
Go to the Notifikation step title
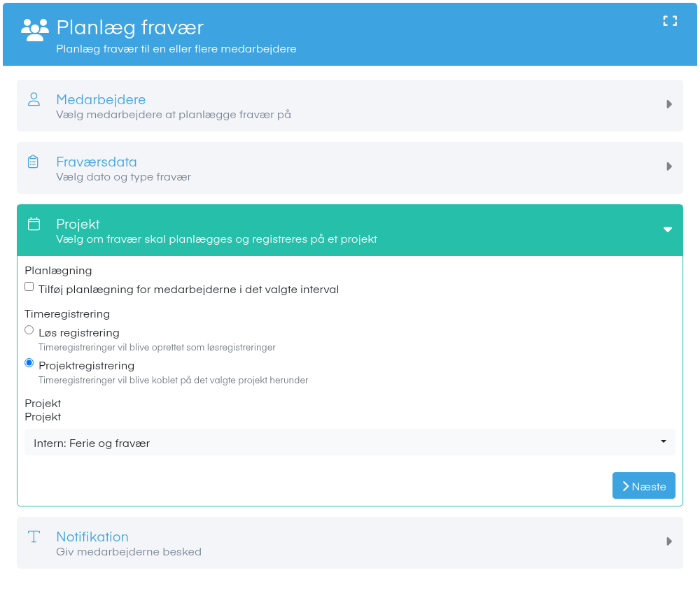(92, 537)
